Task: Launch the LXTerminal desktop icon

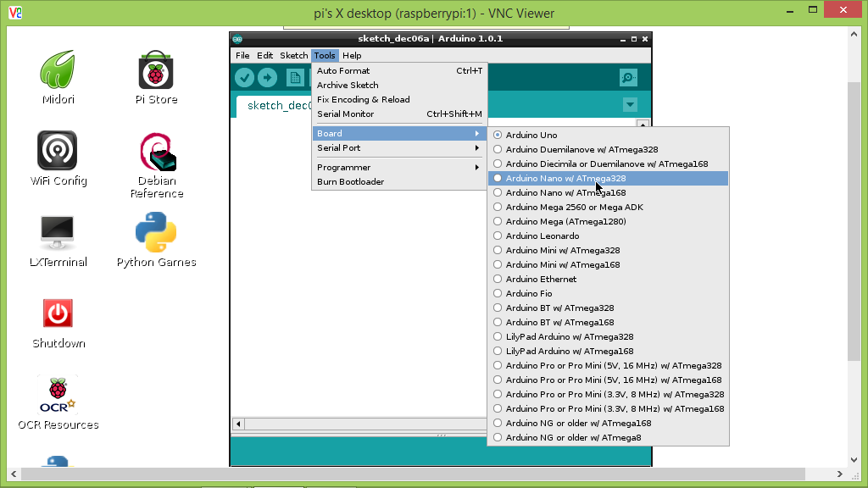Action: coord(58,241)
